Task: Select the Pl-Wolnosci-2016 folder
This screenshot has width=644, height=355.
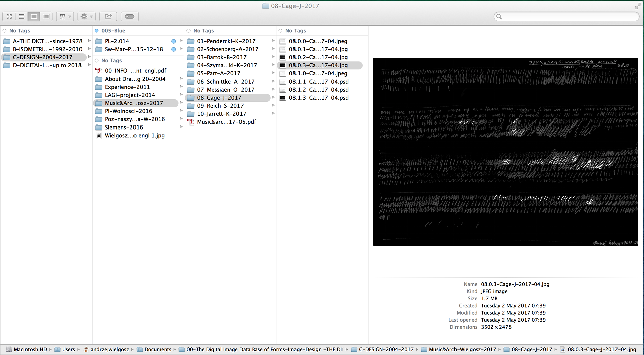Action: (136, 111)
